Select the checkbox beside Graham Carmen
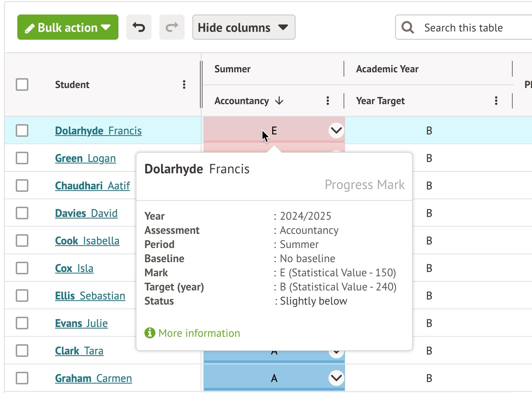 [22, 378]
